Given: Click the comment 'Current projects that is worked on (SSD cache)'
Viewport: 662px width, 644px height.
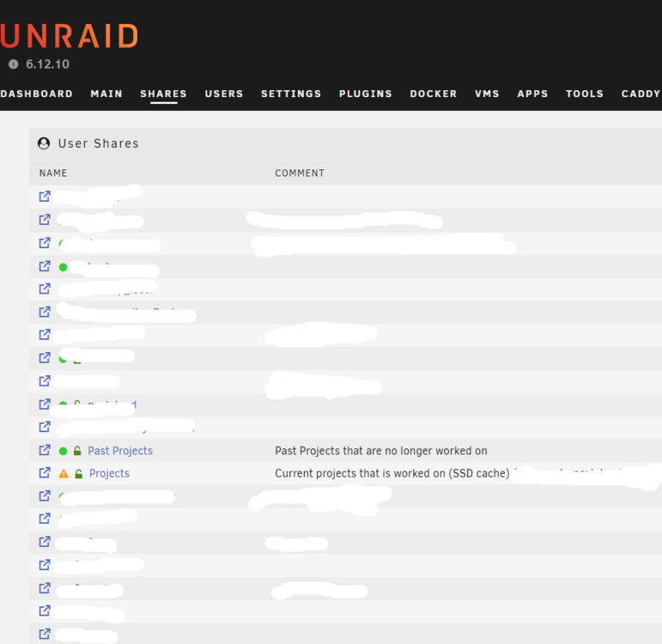Looking at the screenshot, I should [x=392, y=474].
